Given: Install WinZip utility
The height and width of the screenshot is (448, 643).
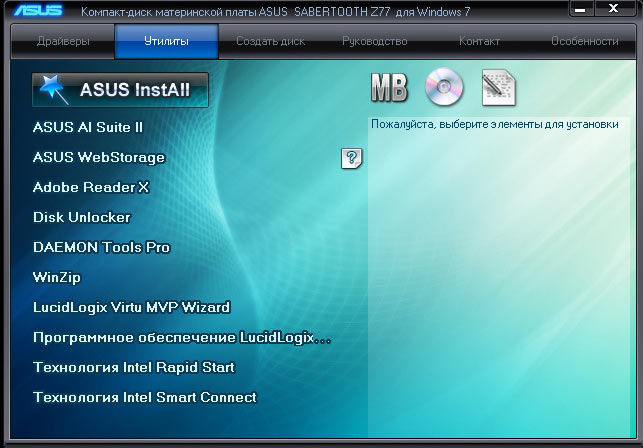Looking at the screenshot, I should 57,277.
